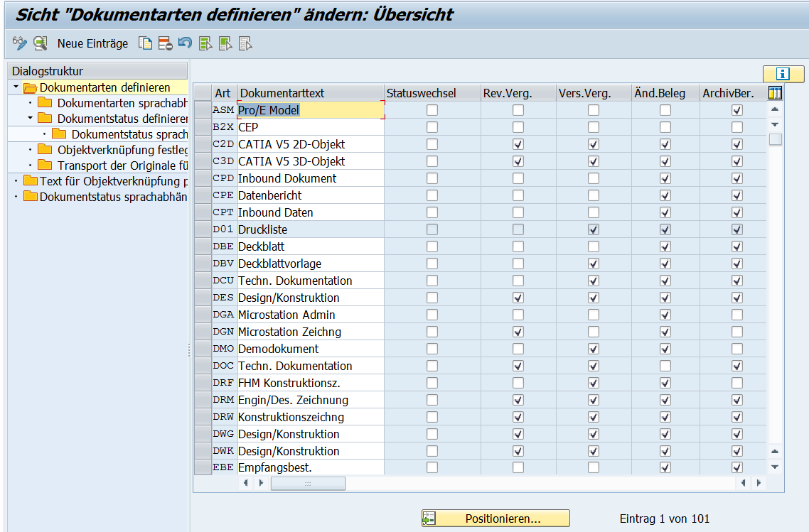Click the display/change toggle glasses-pencil icon
This screenshot has height=532, width=809.
tap(20, 43)
